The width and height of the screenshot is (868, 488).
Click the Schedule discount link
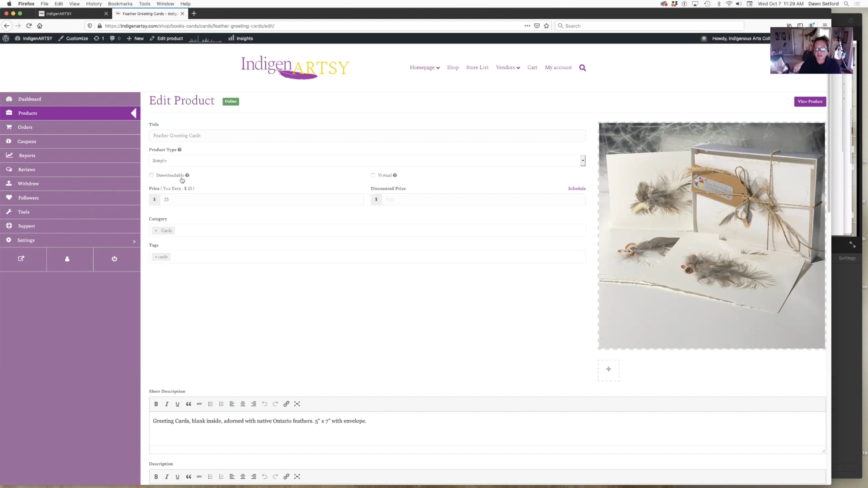576,188
